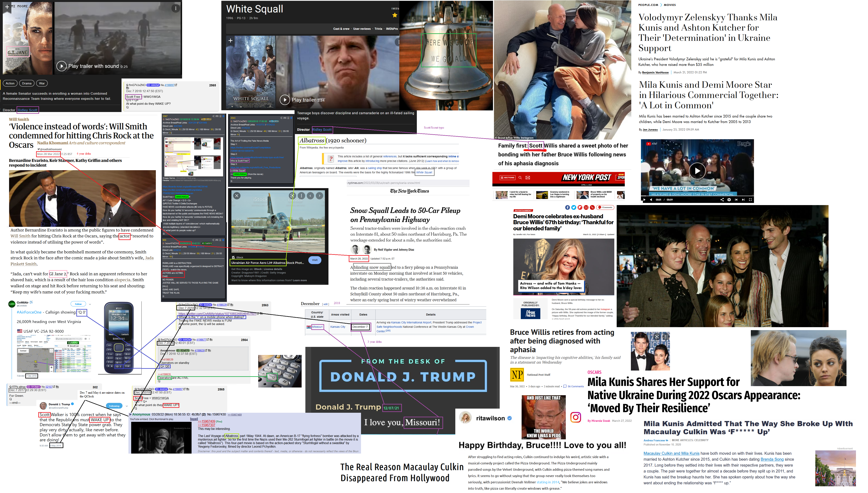
Task: Select the War genre chip
Action: [x=42, y=83]
